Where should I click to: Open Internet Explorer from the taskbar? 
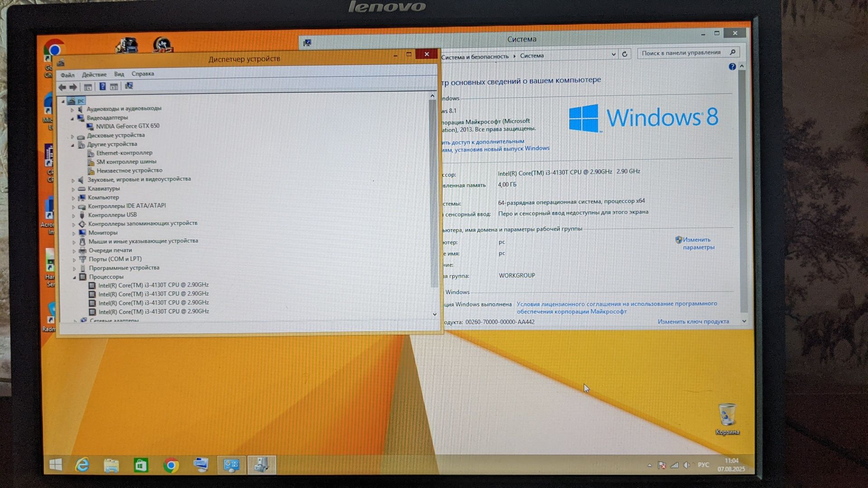(x=82, y=465)
